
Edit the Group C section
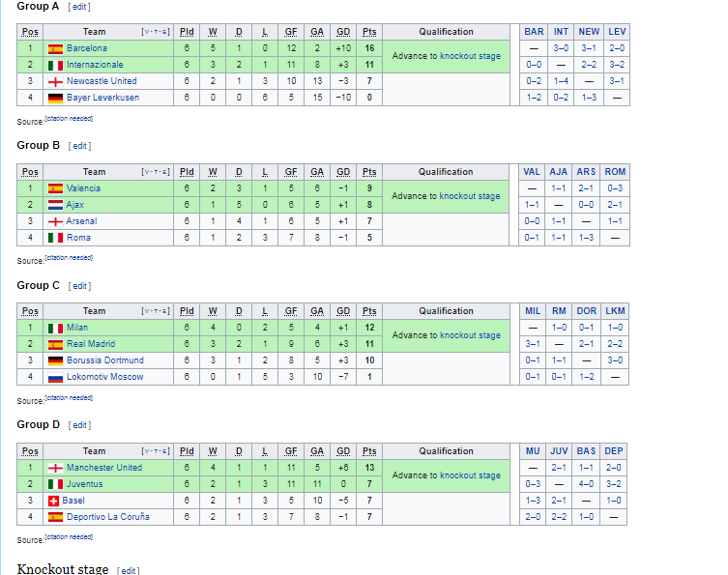(79, 286)
